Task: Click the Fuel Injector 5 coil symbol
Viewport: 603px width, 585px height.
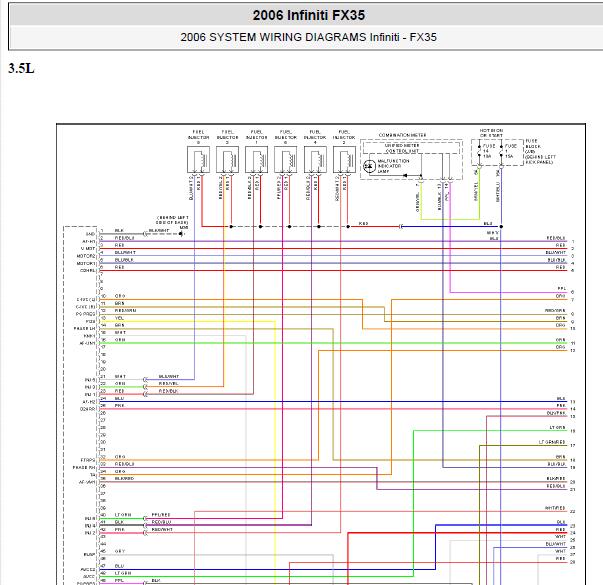Action: tap(198, 160)
